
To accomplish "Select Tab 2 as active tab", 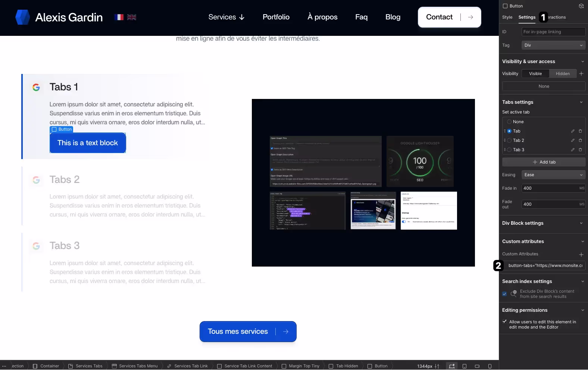I will click(x=509, y=140).
